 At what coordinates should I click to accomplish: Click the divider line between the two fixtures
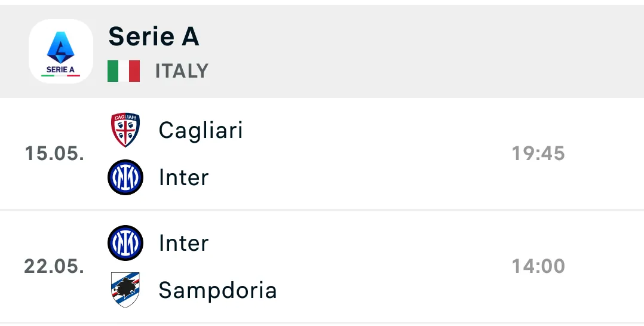tap(322, 210)
